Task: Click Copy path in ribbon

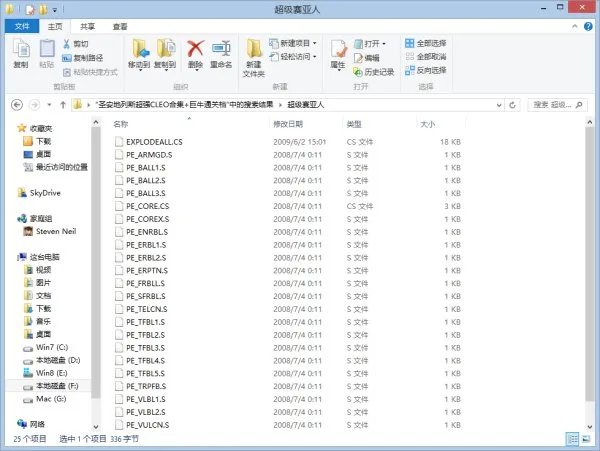Action: (83, 58)
